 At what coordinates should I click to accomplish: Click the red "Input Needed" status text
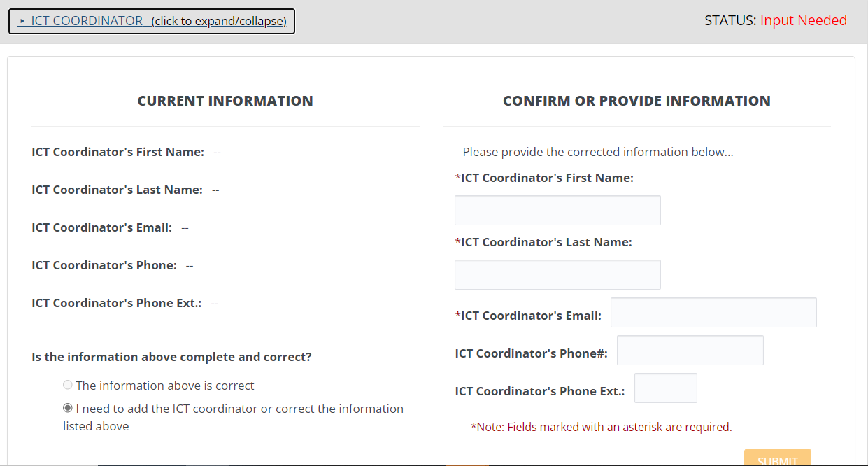coord(804,20)
